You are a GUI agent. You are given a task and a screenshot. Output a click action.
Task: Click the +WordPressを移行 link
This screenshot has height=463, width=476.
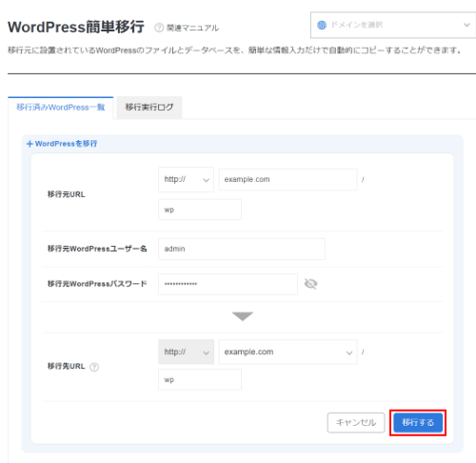[x=62, y=144]
